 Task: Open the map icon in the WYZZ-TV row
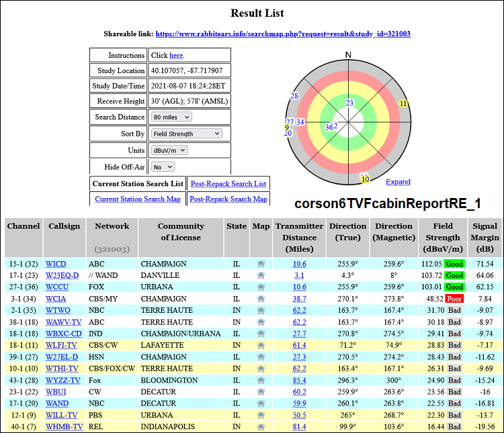(261, 380)
